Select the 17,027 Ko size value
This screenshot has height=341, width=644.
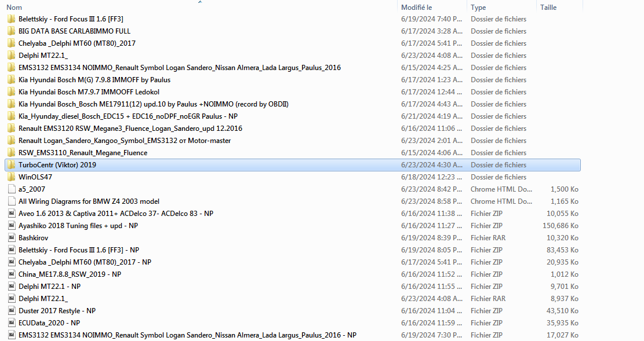click(x=562, y=335)
